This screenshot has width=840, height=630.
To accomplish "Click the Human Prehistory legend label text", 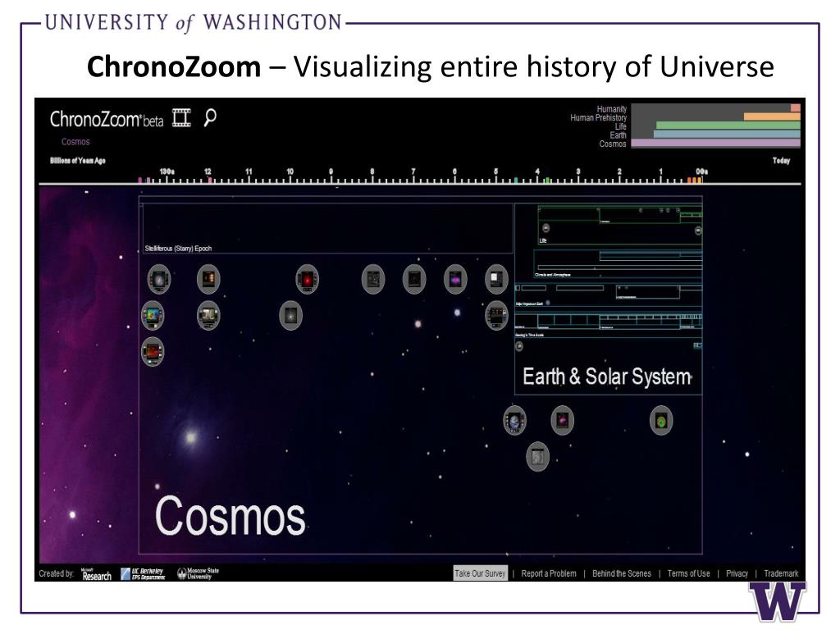I will tap(598, 117).
